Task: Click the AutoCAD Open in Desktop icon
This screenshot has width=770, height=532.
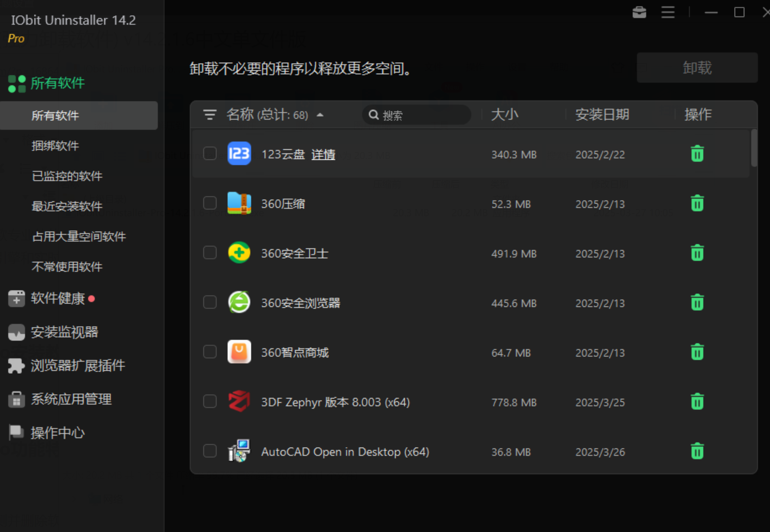Action: click(x=239, y=451)
